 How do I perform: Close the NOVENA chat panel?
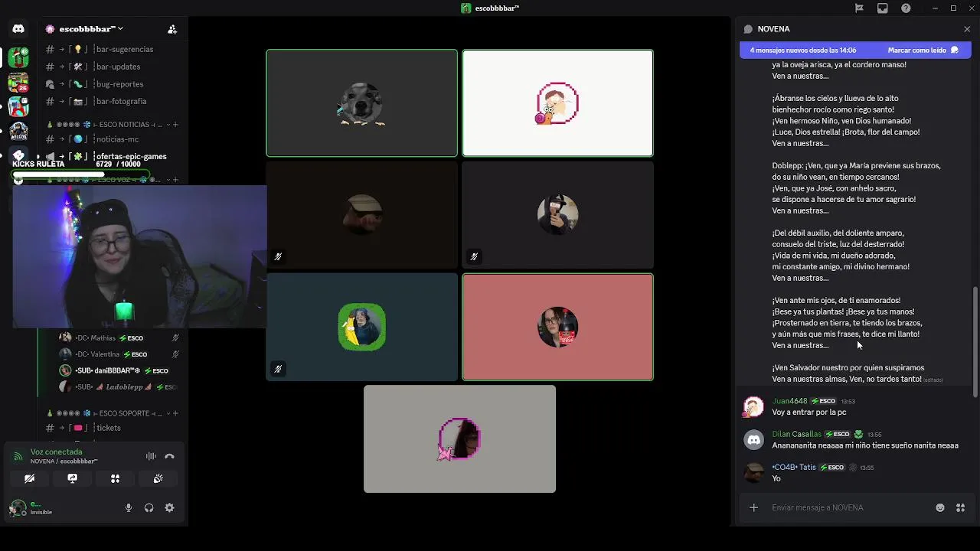pyautogui.click(x=967, y=29)
